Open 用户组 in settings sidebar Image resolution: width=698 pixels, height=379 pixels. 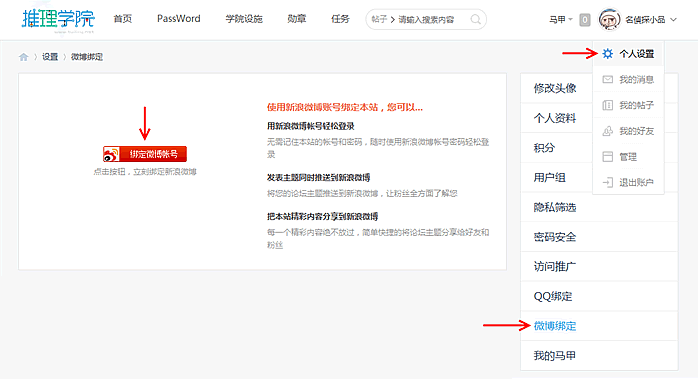(550, 178)
